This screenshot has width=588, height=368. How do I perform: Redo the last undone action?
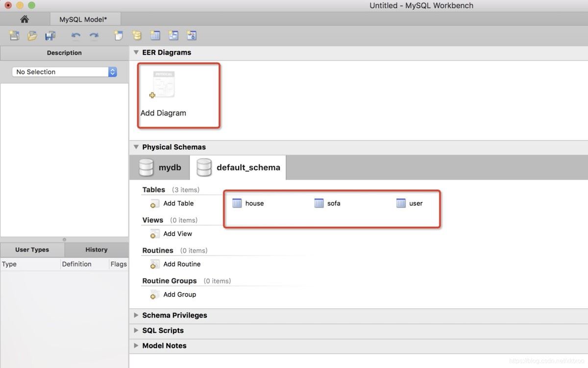94,35
